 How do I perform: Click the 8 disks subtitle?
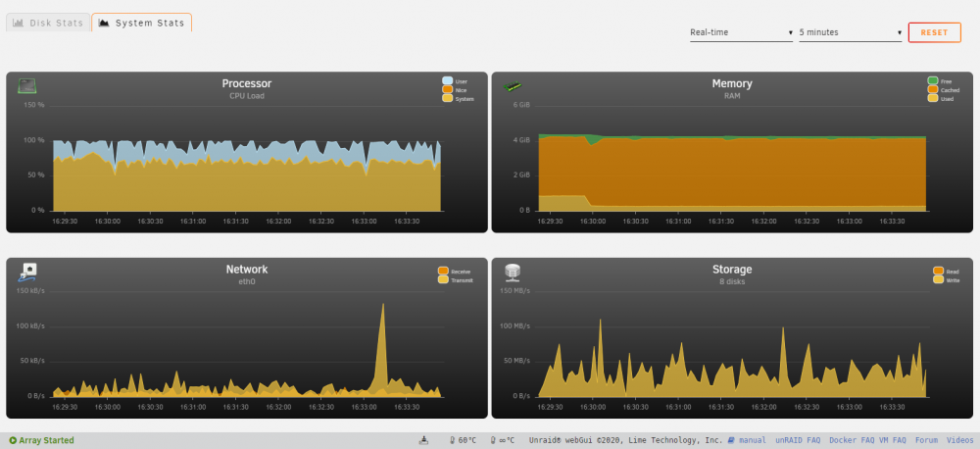point(732,281)
